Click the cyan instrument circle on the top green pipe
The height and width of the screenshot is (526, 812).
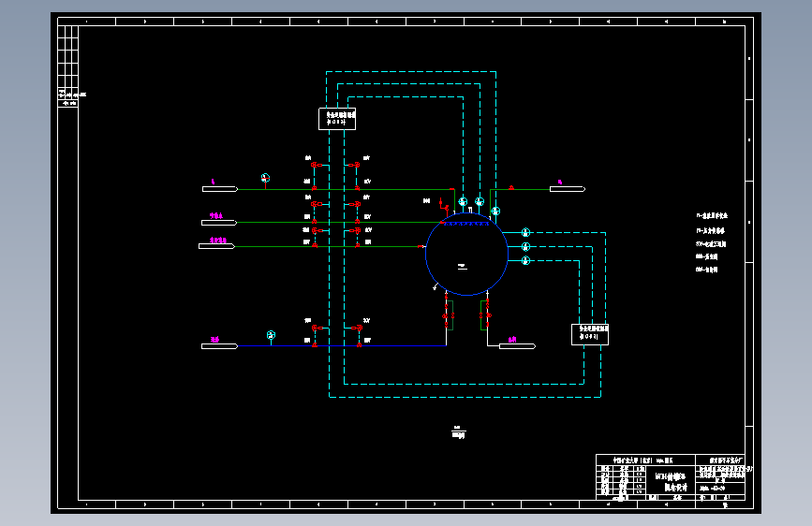coord(265,178)
